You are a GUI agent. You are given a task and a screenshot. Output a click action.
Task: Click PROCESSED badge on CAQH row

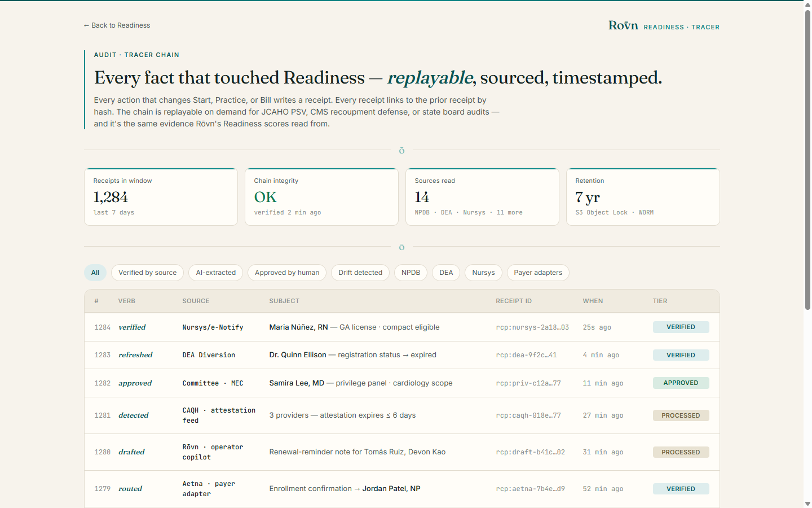(681, 415)
